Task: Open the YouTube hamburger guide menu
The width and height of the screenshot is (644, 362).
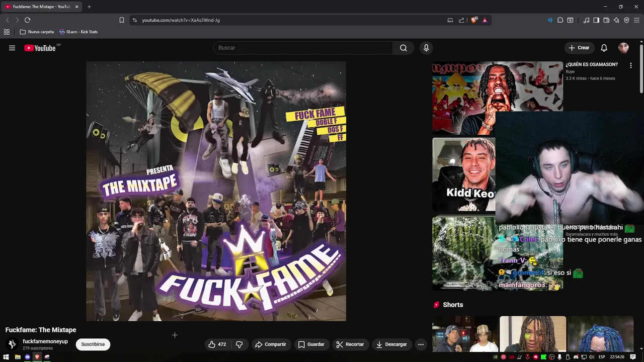Action: 12,48
